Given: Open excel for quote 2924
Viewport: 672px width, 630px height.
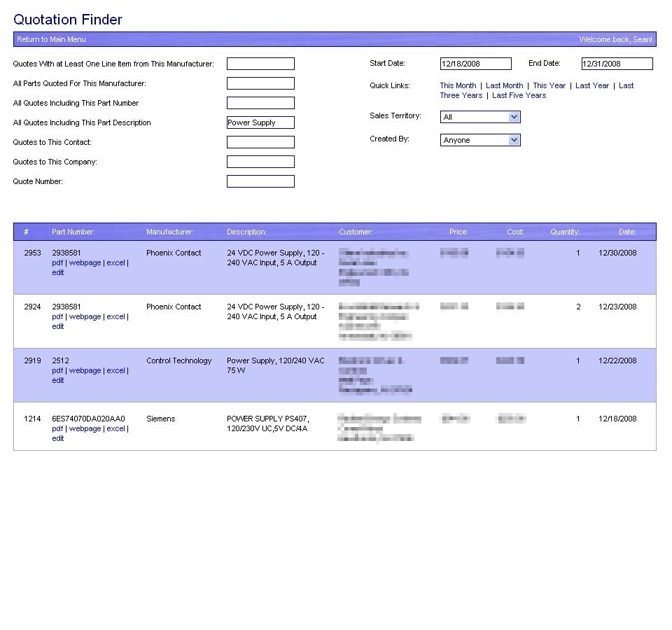Looking at the screenshot, I should pos(115,316).
